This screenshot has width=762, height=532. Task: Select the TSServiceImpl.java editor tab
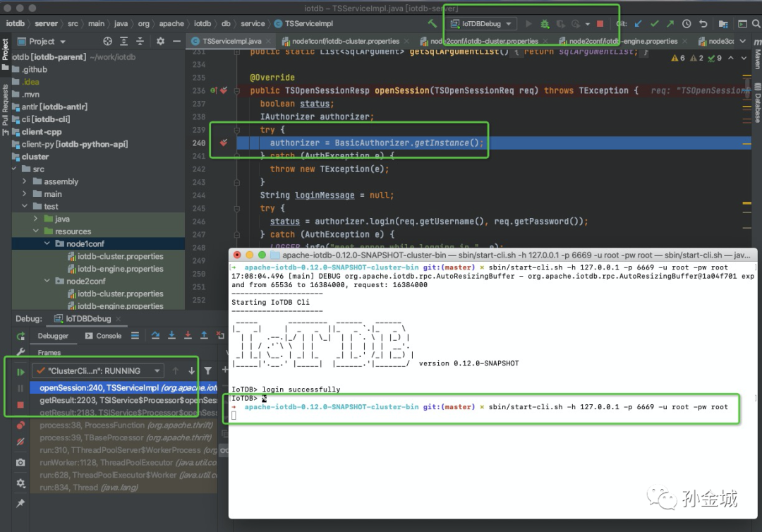[x=231, y=42]
